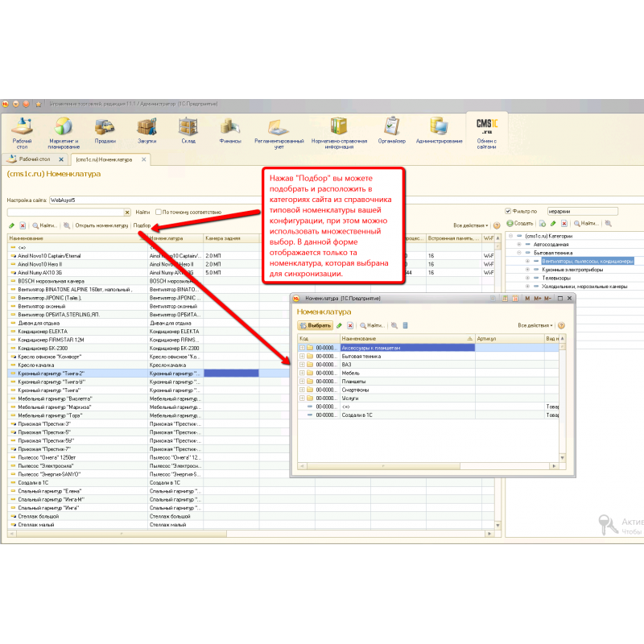This screenshot has height=644, width=644.
Task: Switch to the (cms1c.ru) Номенклатура tab
Action: [x=104, y=159]
